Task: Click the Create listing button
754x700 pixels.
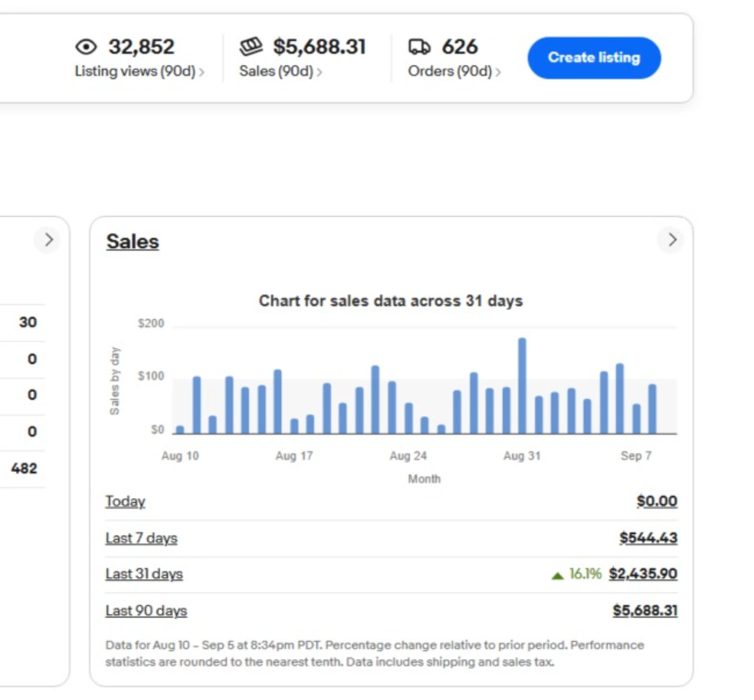Action: pyautogui.click(x=594, y=58)
